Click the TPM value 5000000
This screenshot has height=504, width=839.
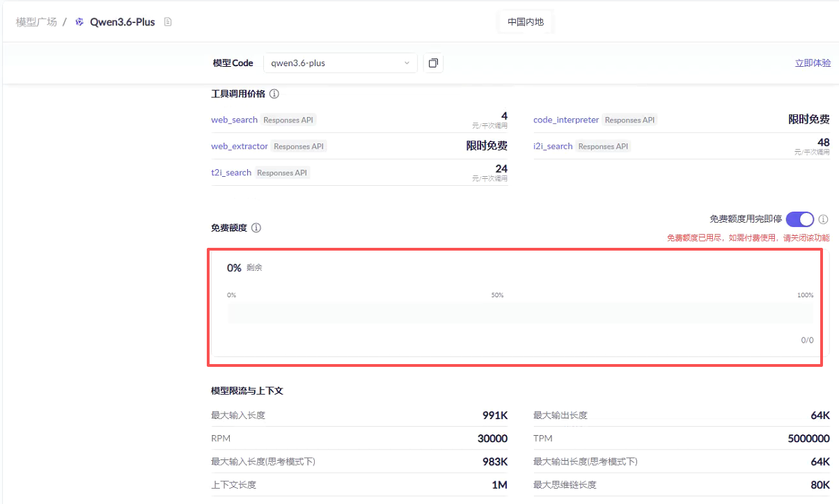click(x=809, y=439)
